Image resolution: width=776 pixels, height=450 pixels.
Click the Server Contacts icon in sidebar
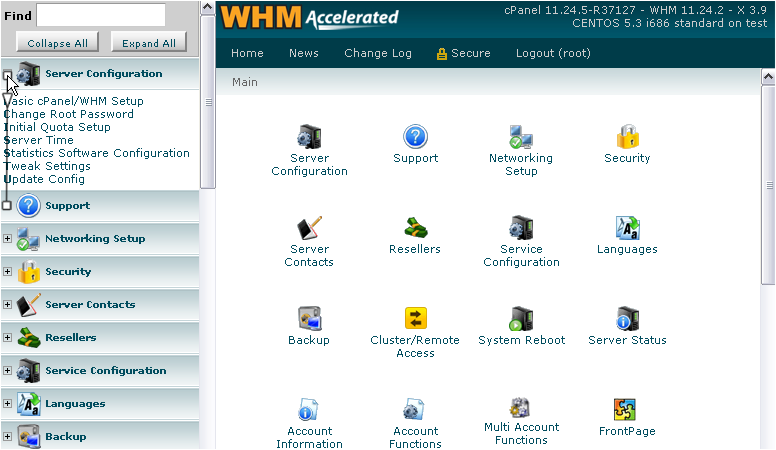coord(28,304)
